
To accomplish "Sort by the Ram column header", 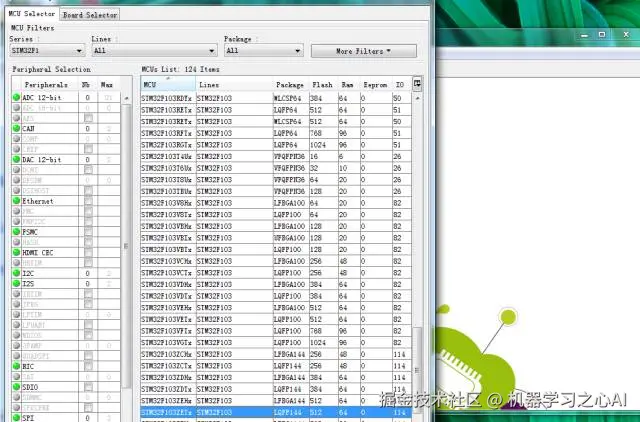I will click(x=347, y=84).
